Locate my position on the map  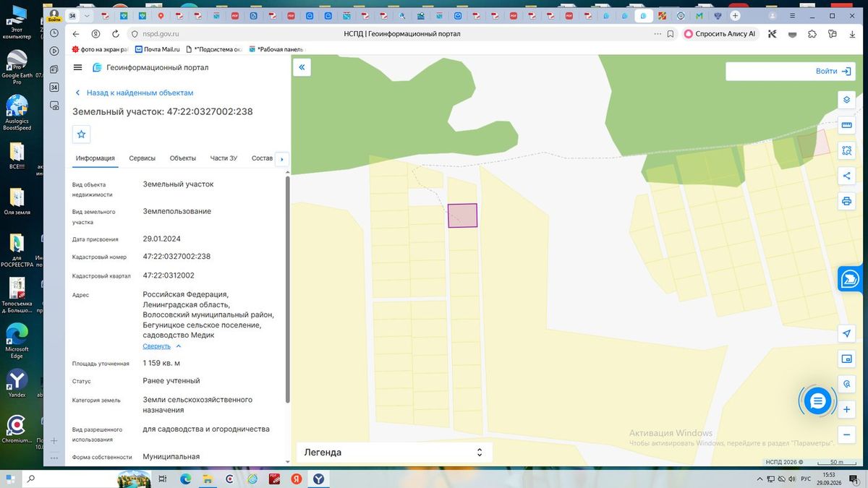pyautogui.click(x=846, y=333)
